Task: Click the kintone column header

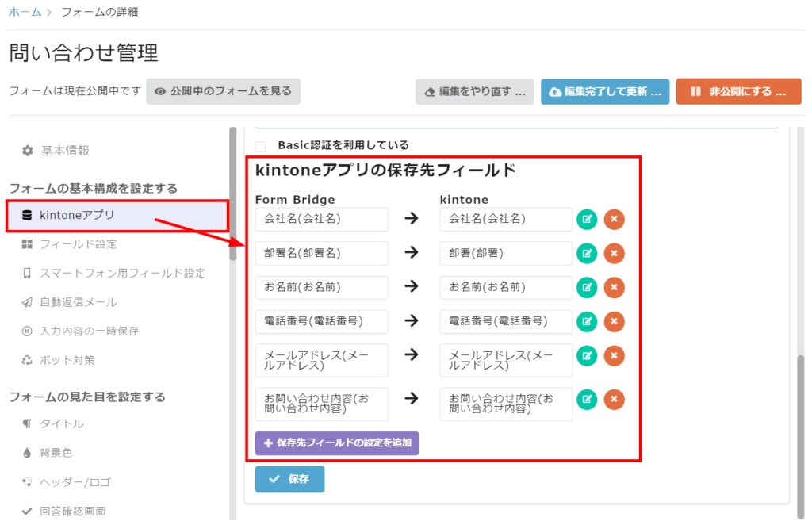Action: [x=464, y=199]
